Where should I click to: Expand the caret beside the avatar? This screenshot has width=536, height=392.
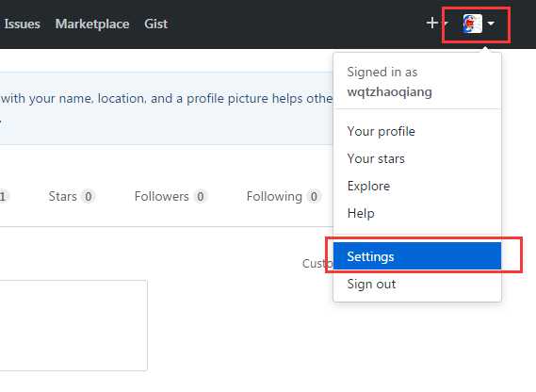tap(491, 24)
